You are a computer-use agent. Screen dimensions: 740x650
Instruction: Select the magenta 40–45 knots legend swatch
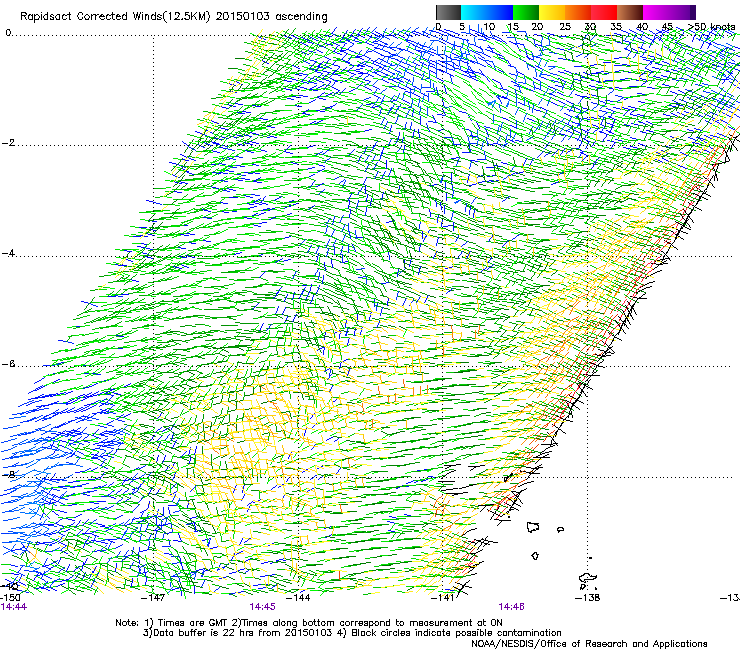[x=656, y=12]
